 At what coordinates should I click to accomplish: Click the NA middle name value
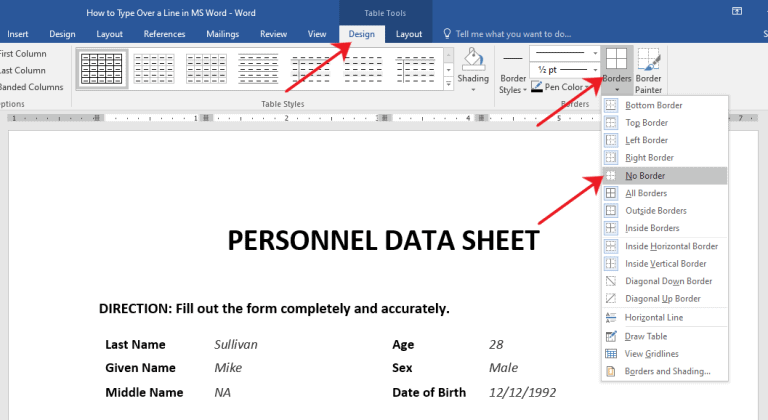222,393
